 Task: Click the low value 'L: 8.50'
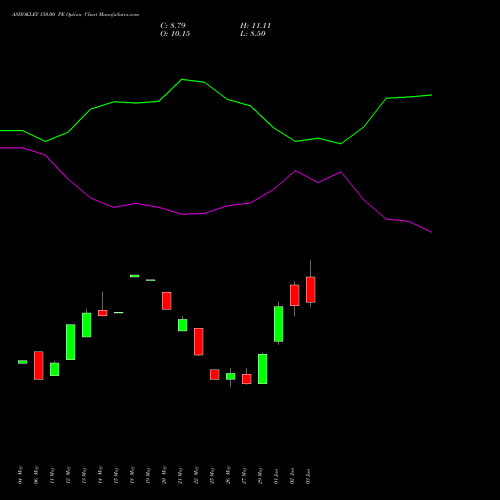point(253,34)
